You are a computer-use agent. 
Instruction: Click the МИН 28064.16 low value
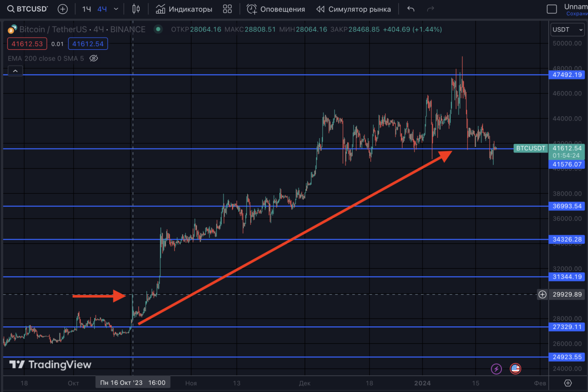303,29
